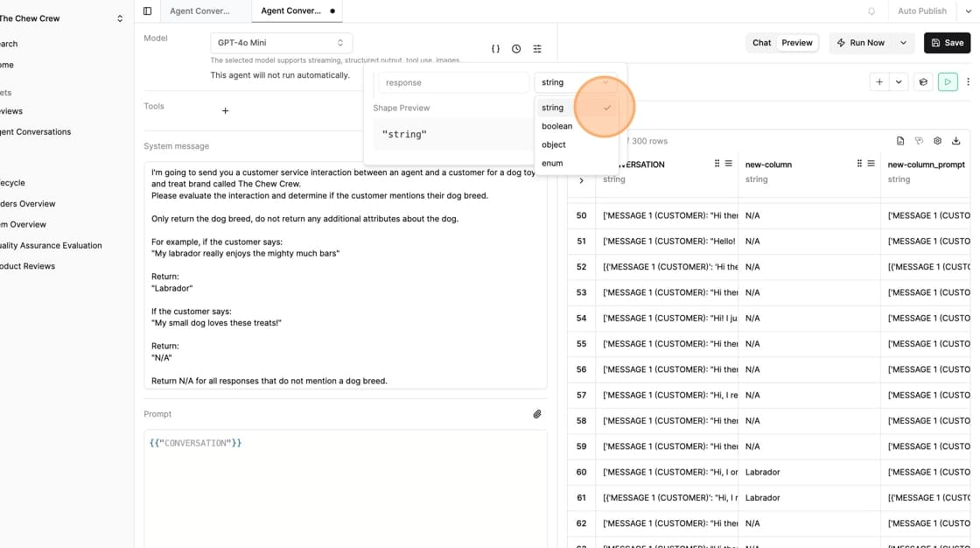Expand the Run Now options chevron
Viewport: 980px width, 548px height.
[x=904, y=43]
